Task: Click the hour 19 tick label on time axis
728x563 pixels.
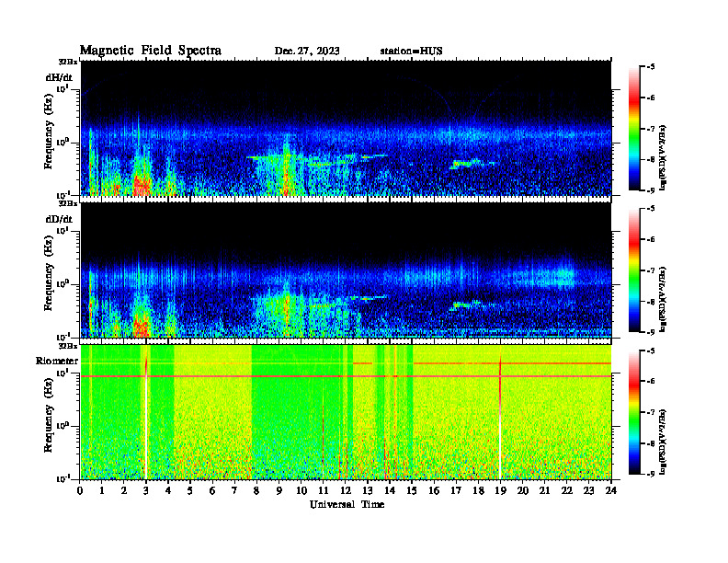Action: click(x=500, y=490)
